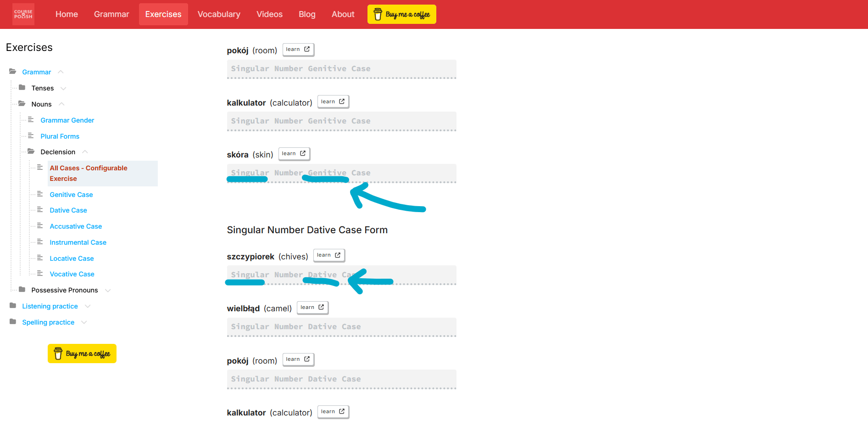Click the folder icon beside Nouns

22,104
